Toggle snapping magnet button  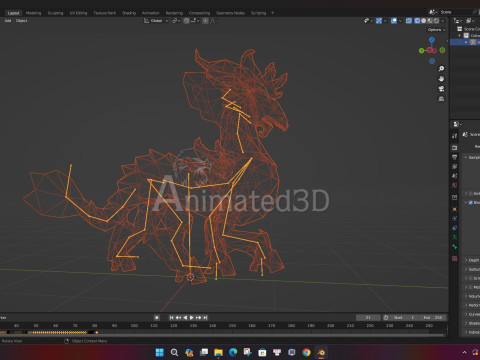pyautogui.click(x=186, y=21)
